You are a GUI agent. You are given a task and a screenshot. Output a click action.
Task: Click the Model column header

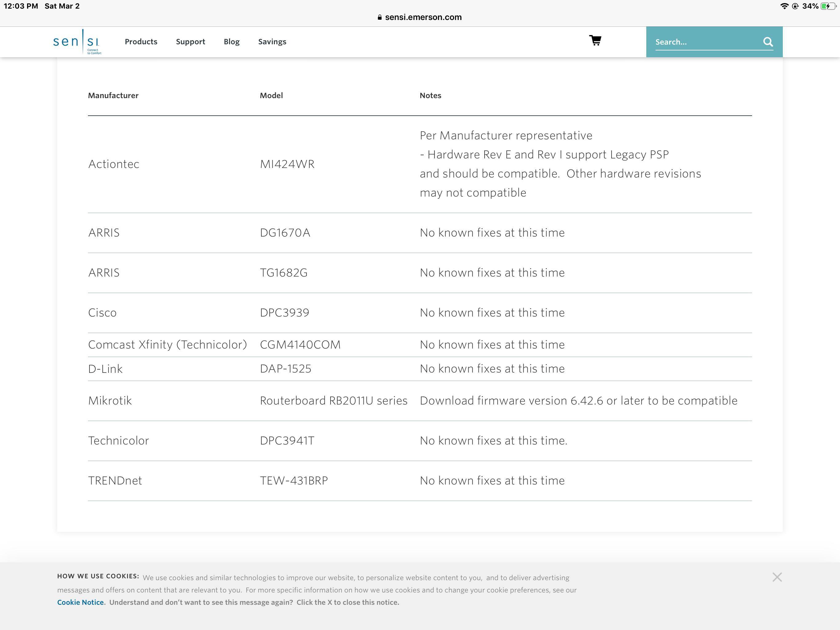271,95
